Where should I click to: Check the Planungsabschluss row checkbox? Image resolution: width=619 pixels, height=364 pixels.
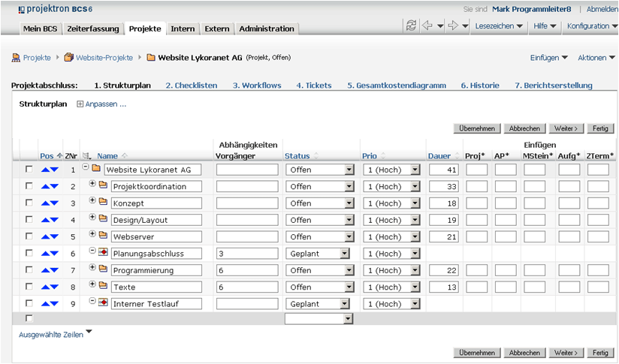pyautogui.click(x=29, y=253)
